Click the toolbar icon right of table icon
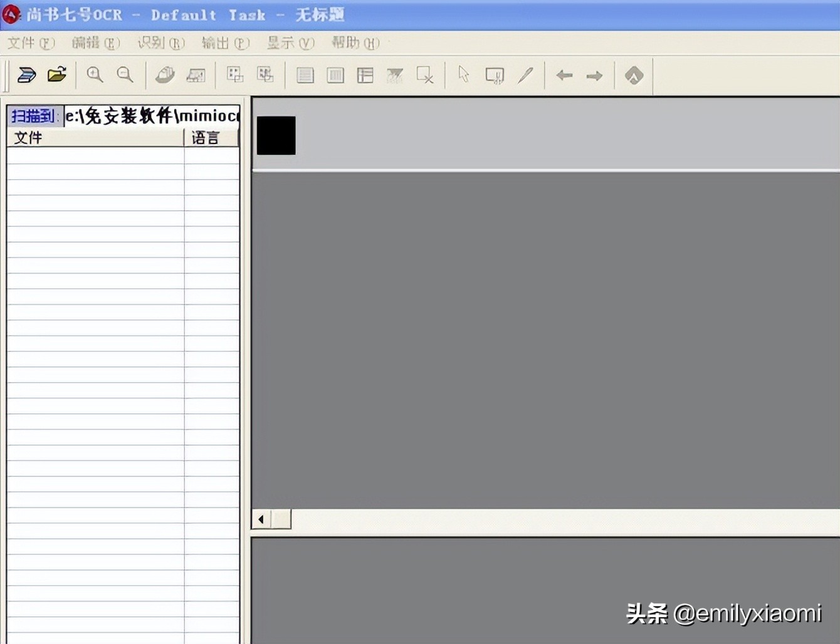The height and width of the screenshot is (644, 840). pos(395,76)
